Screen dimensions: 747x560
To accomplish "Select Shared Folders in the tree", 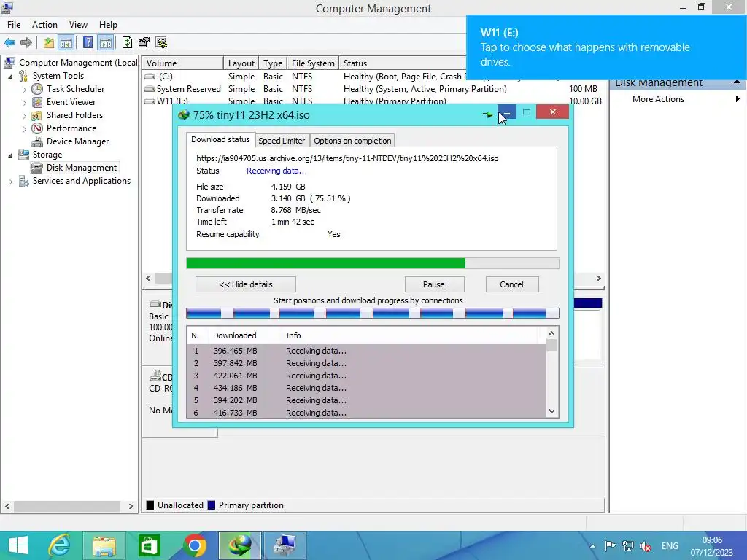I will pos(74,114).
